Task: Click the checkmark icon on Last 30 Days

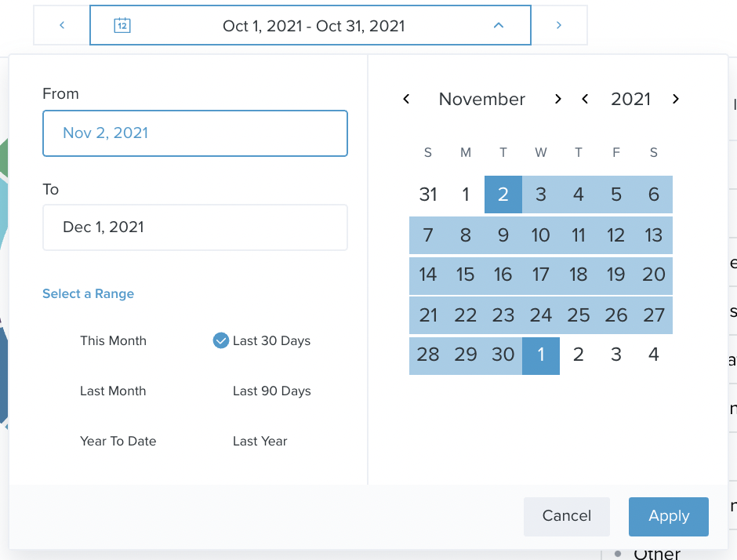Action: [220, 340]
